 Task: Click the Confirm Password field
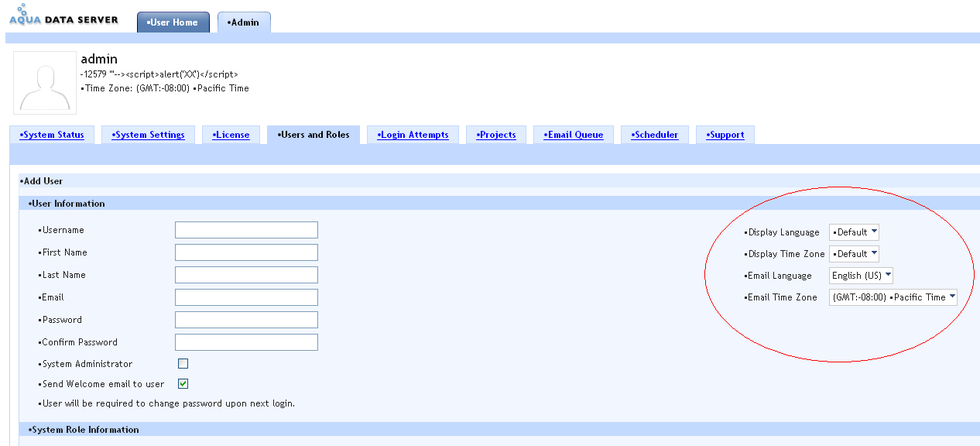pos(246,342)
